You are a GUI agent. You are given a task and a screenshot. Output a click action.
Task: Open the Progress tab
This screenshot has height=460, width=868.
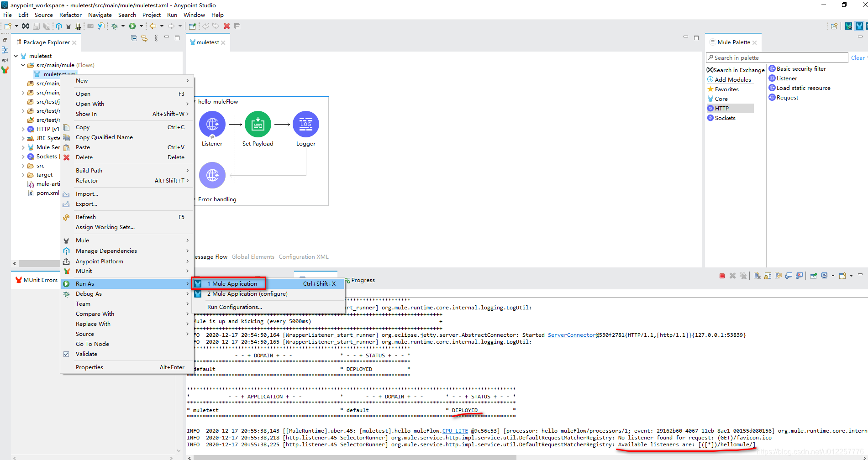coord(360,280)
